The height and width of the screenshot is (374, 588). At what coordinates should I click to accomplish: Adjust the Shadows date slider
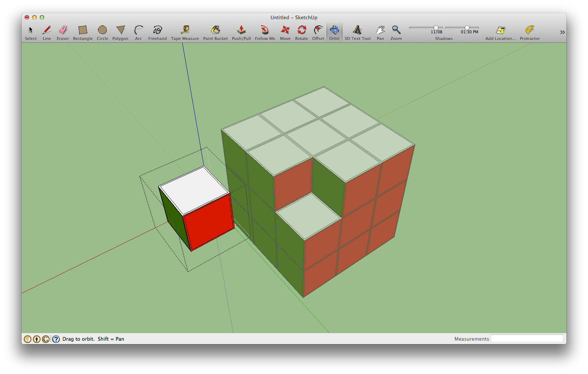[x=436, y=27]
